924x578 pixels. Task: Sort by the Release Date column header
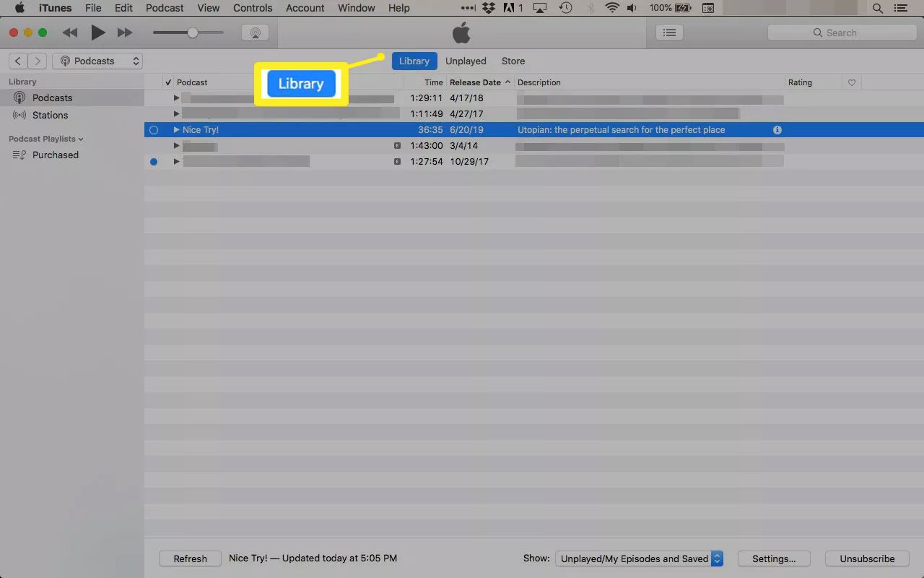480,82
